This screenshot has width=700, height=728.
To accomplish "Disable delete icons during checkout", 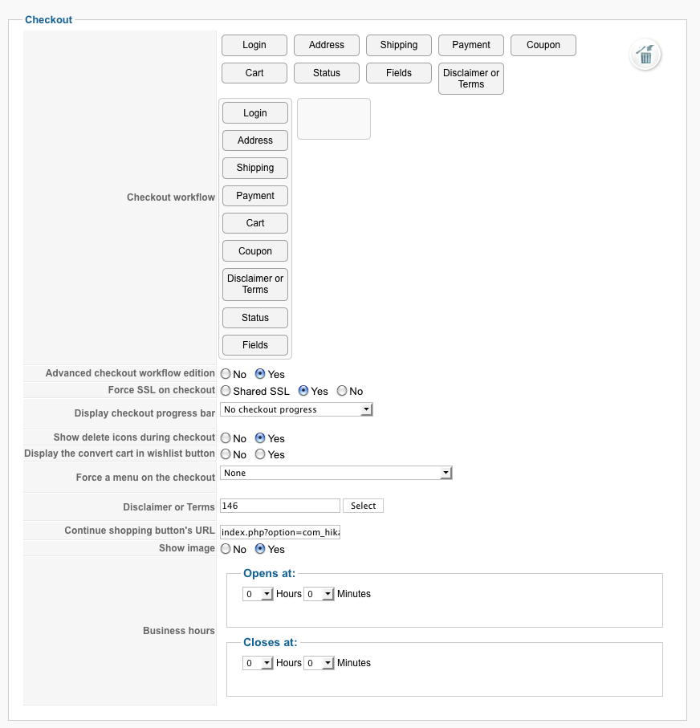I will [x=226, y=438].
